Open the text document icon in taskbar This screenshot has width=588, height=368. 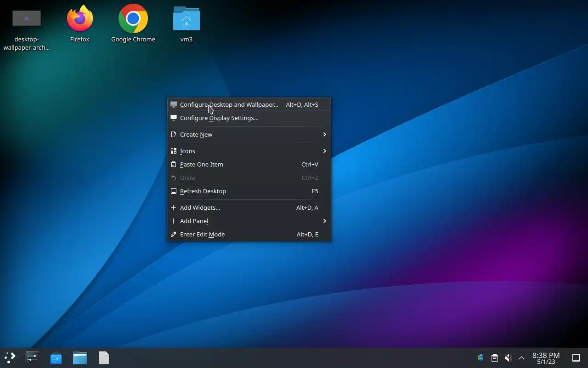[104, 357]
